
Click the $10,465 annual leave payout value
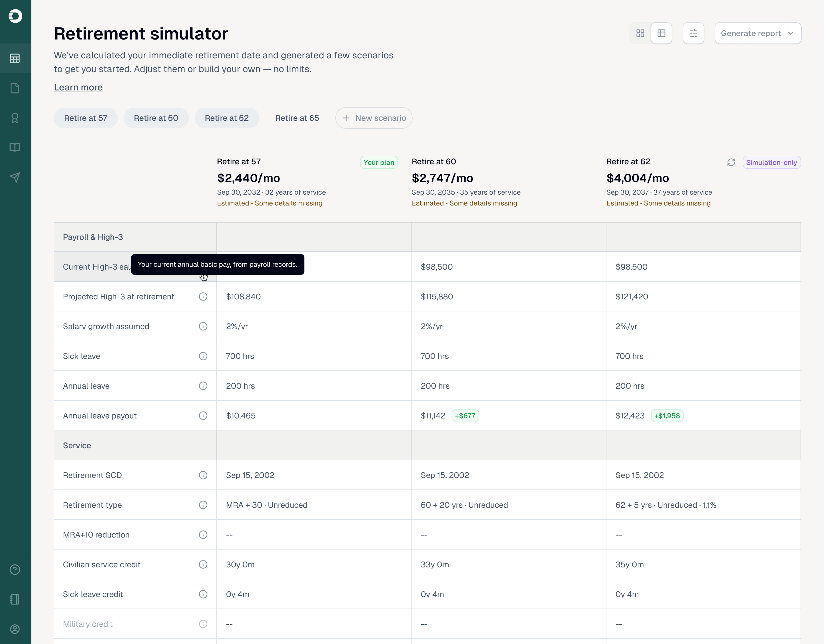[241, 416]
